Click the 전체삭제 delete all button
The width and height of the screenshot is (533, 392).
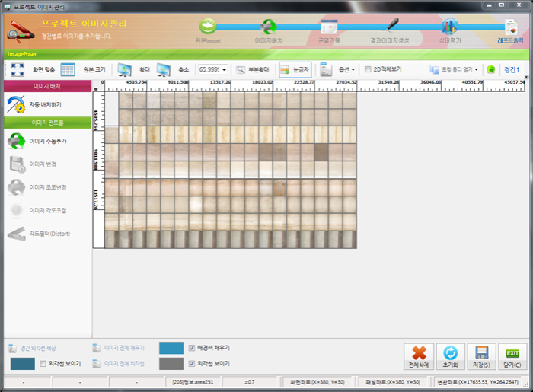tap(419, 356)
